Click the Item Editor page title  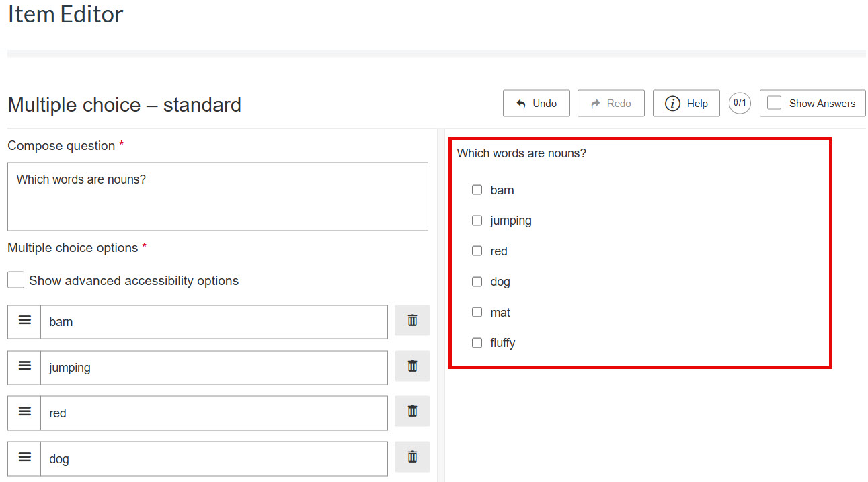coord(66,14)
